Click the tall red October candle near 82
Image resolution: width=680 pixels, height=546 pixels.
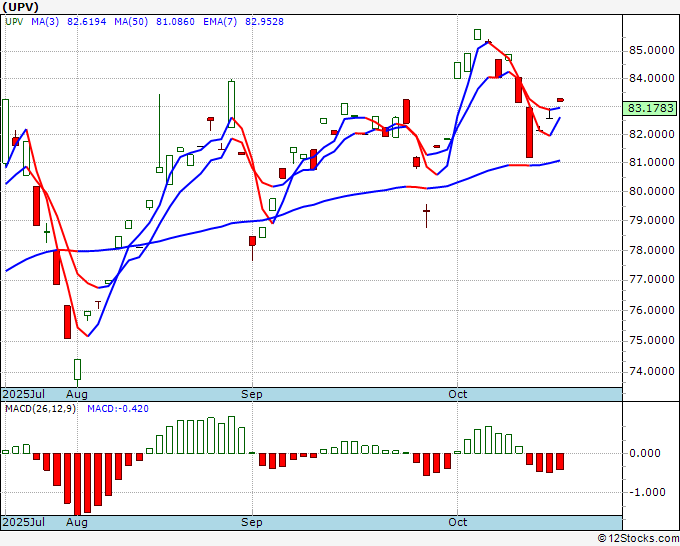pyautogui.click(x=530, y=132)
